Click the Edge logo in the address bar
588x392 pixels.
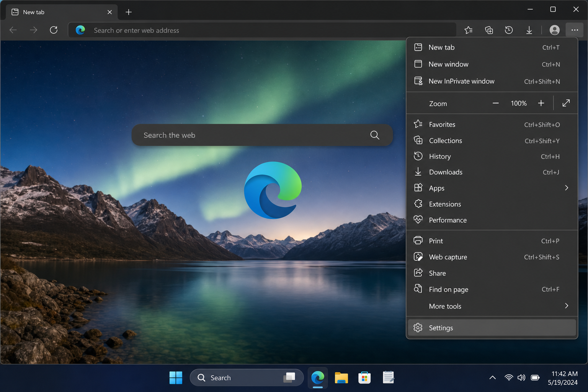tap(80, 30)
